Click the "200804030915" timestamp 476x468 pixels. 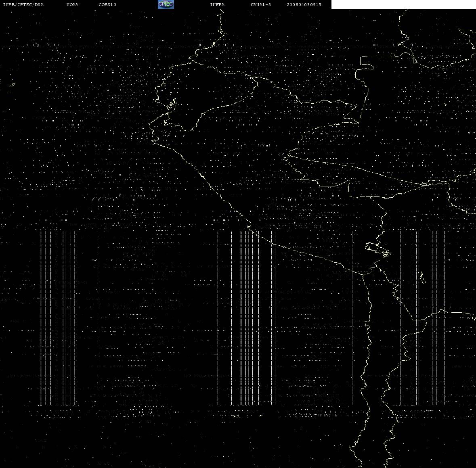tap(304, 4)
